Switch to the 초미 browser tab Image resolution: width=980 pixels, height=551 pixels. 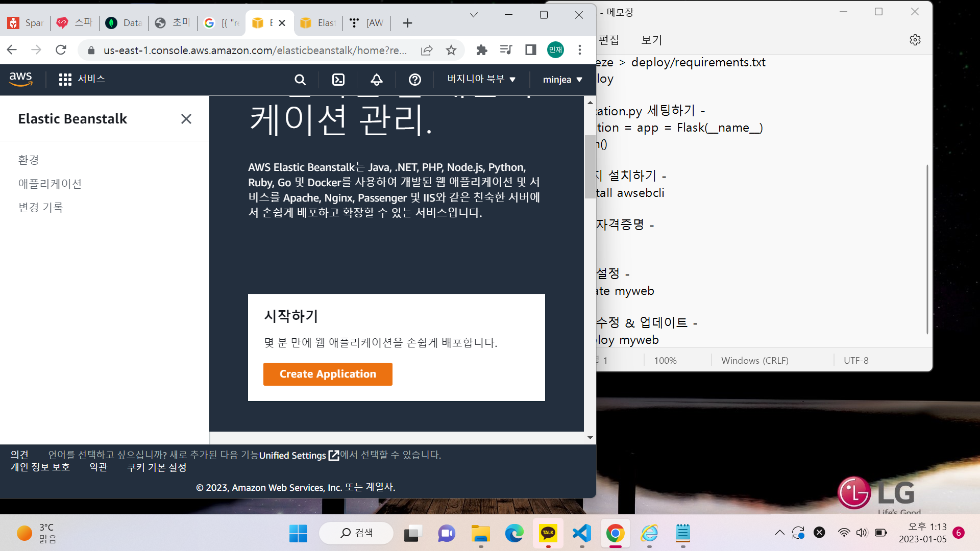(173, 22)
